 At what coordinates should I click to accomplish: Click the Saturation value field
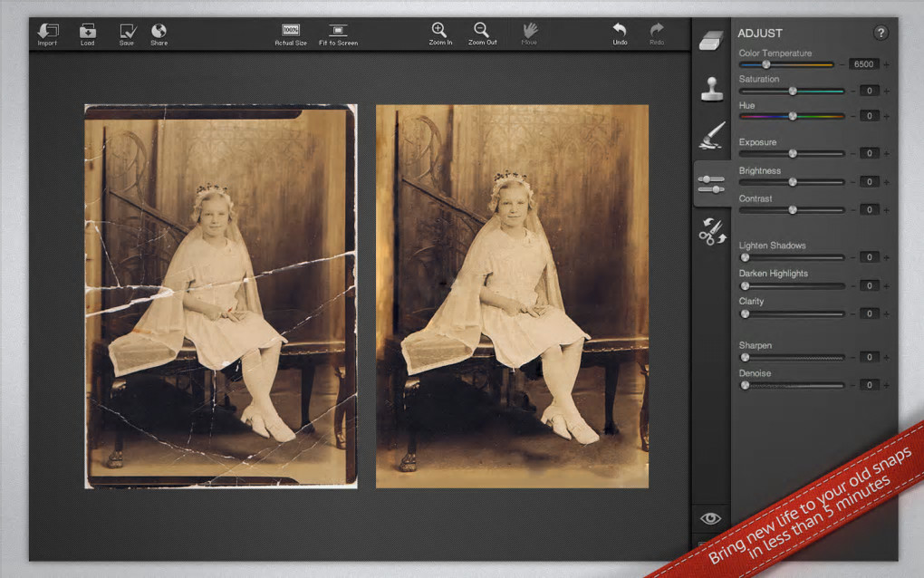click(870, 91)
